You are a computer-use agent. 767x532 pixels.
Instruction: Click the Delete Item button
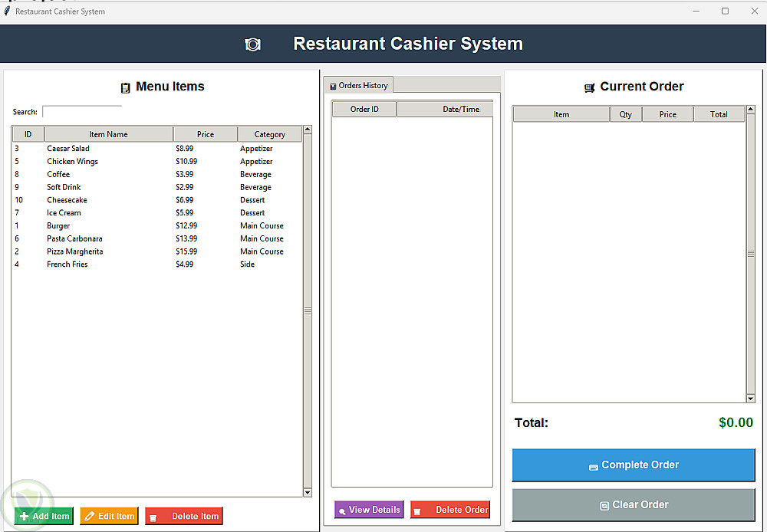point(184,516)
